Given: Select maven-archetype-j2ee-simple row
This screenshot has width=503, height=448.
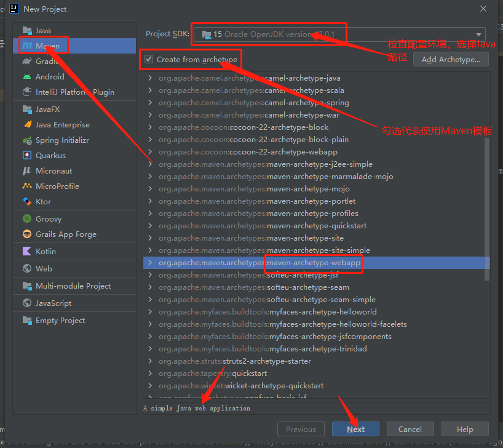Looking at the screenshot, I should 316,164.
